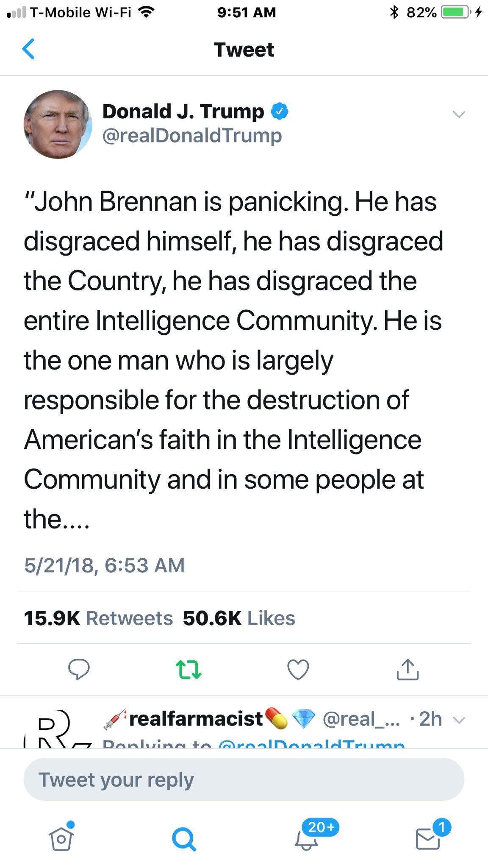Open the @realDonaldTrump handle
Image resolution: width=488 pixels, height=868 pixels.
[192, 136]
